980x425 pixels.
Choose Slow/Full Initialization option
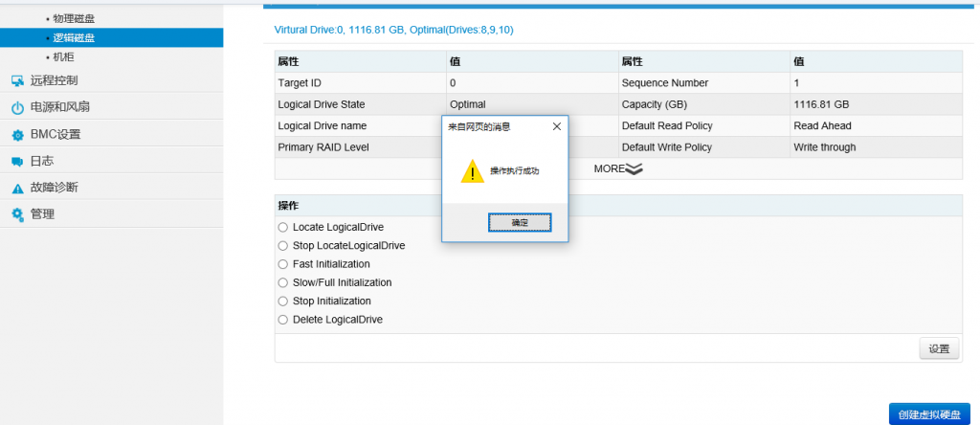pos(282,282)
